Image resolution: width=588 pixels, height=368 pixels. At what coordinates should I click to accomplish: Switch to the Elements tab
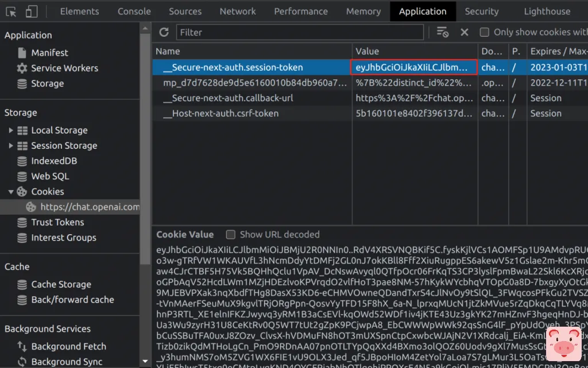coord(79,11)
